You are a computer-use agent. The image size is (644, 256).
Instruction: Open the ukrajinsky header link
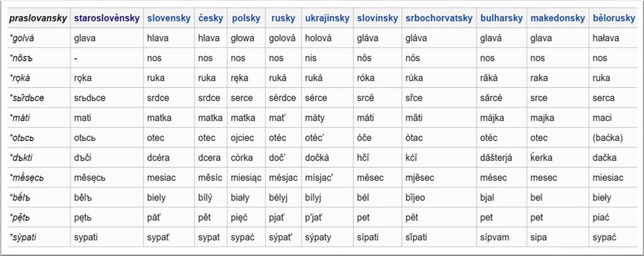[327, 18]
